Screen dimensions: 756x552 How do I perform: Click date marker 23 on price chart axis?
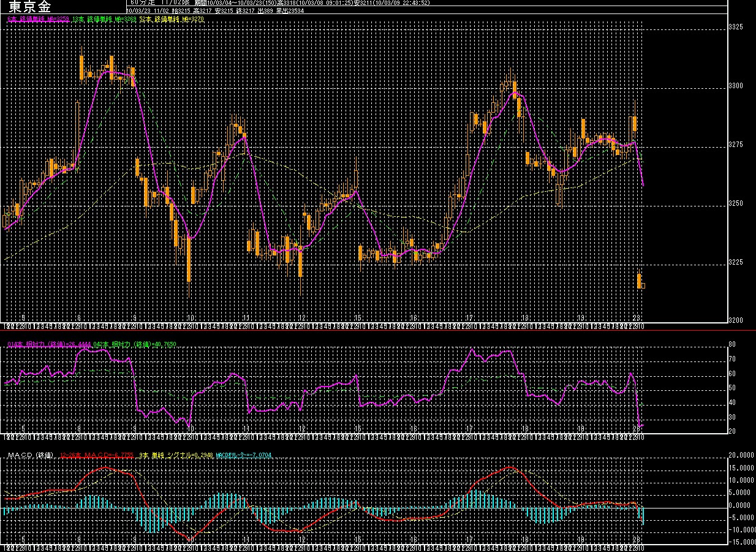[637, 318]
